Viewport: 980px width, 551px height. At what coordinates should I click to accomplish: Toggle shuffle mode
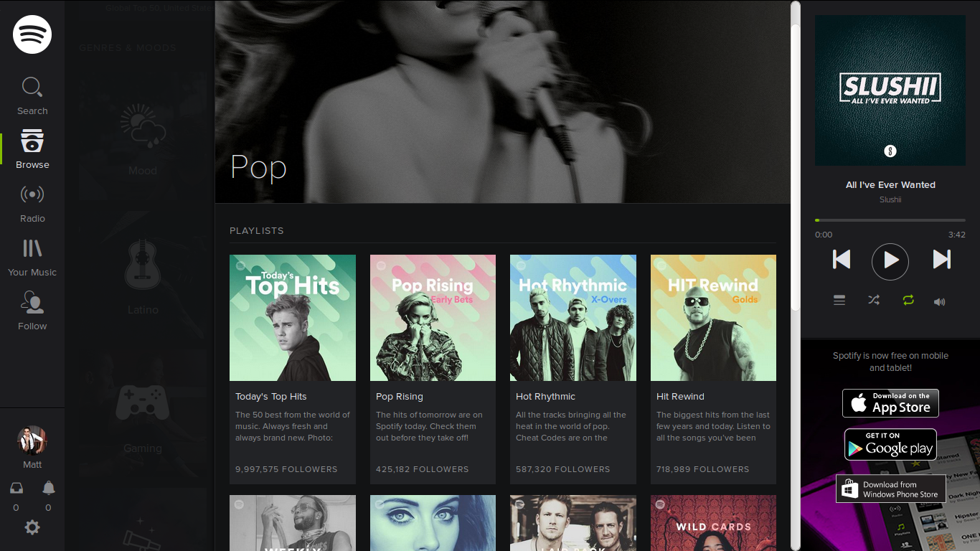pyautogui.click(x=873, y=301)
